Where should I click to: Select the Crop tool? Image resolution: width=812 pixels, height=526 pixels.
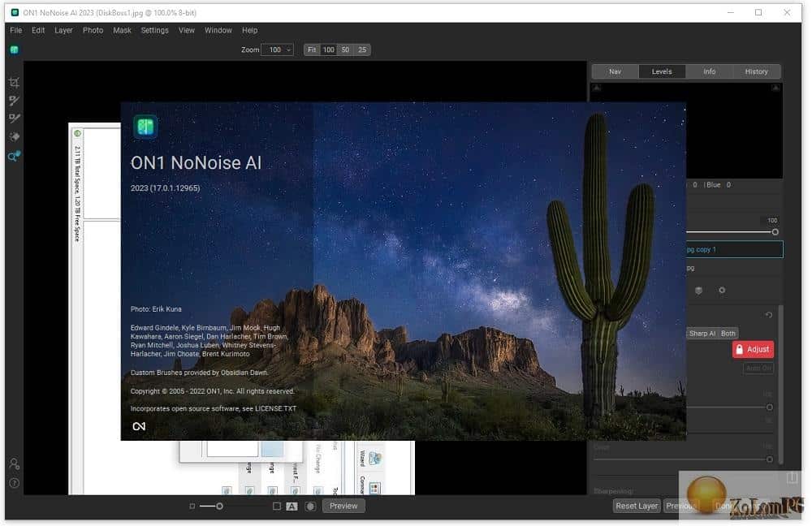click(14, 82)
